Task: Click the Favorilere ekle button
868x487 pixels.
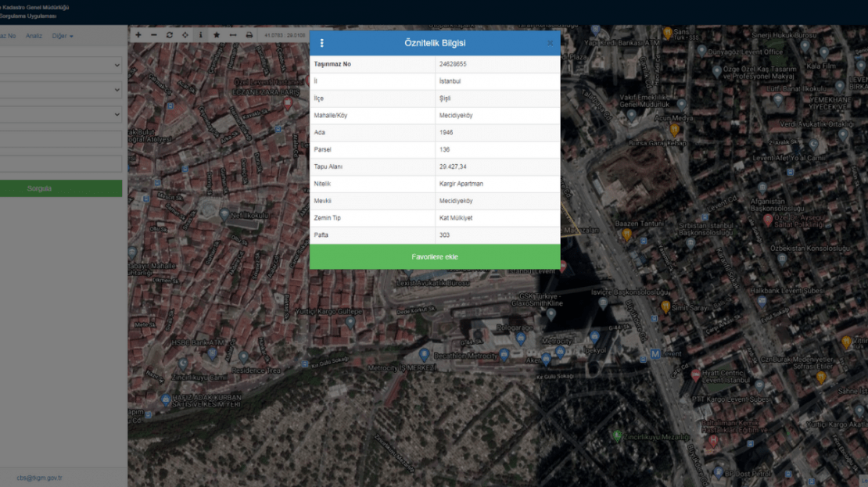Action: pos(435,256)
